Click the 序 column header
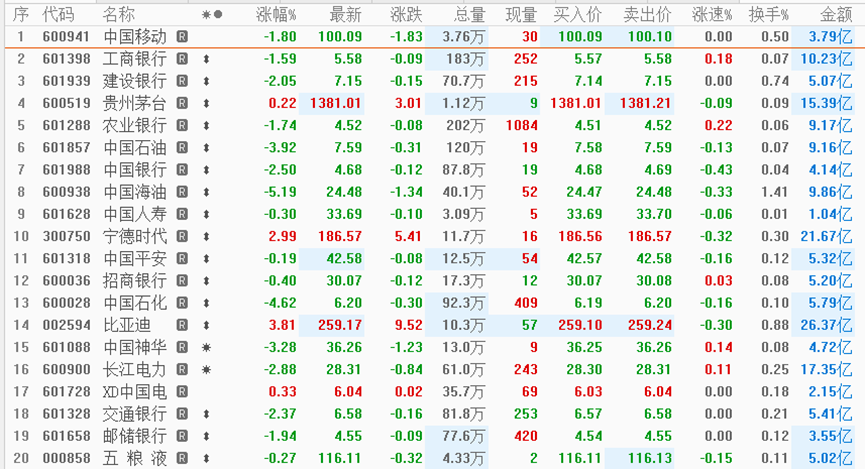Image resolution: width=865 pixels, height=469 pixels. 20,14
